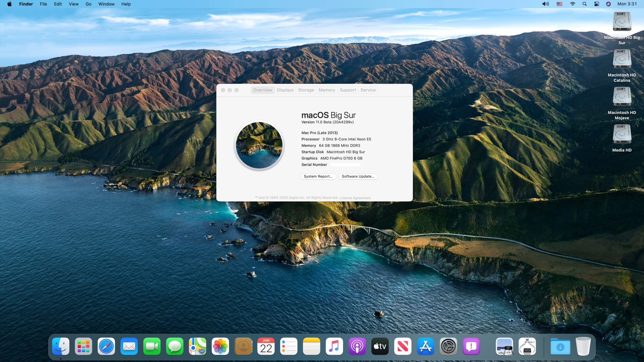Select the Media HD desktop drive
The image size is (644, 362).
click(622, 135)
